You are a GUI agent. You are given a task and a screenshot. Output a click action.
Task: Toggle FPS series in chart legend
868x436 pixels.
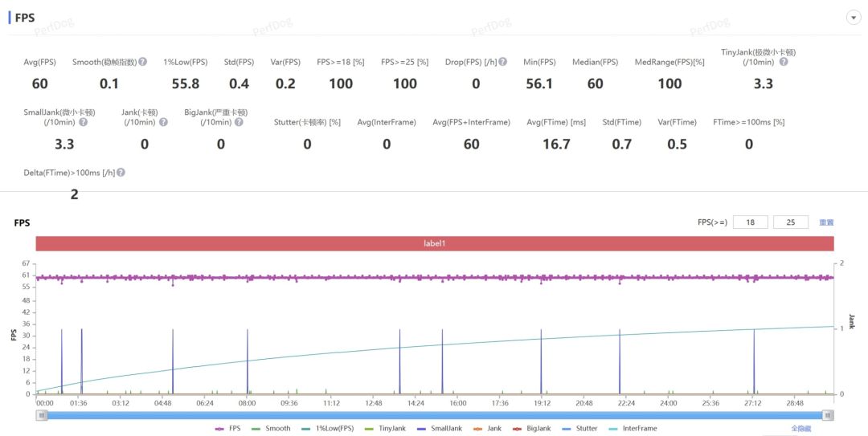pos(228,429)
